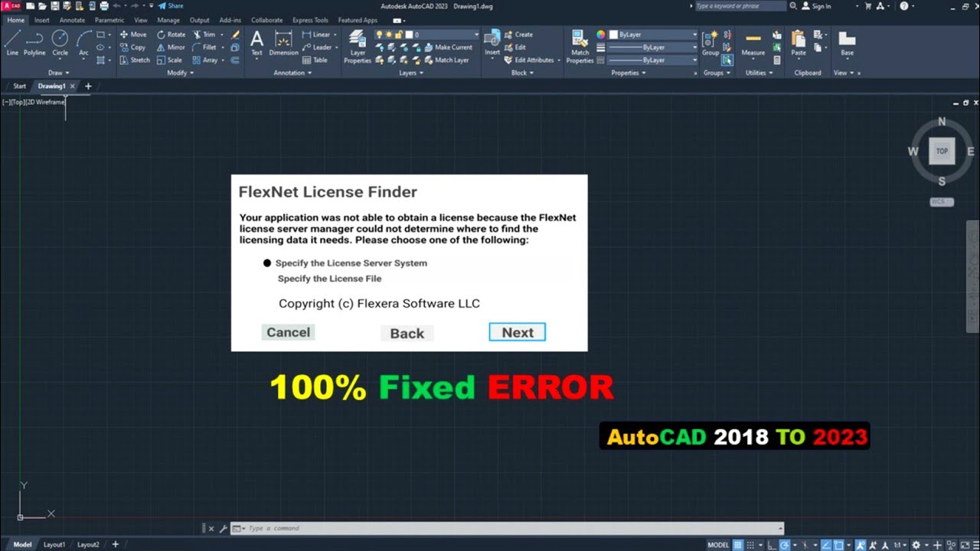Click Back in FlexNet License Finder
This screenshot has height=551, width=980.
pos(407,333)
